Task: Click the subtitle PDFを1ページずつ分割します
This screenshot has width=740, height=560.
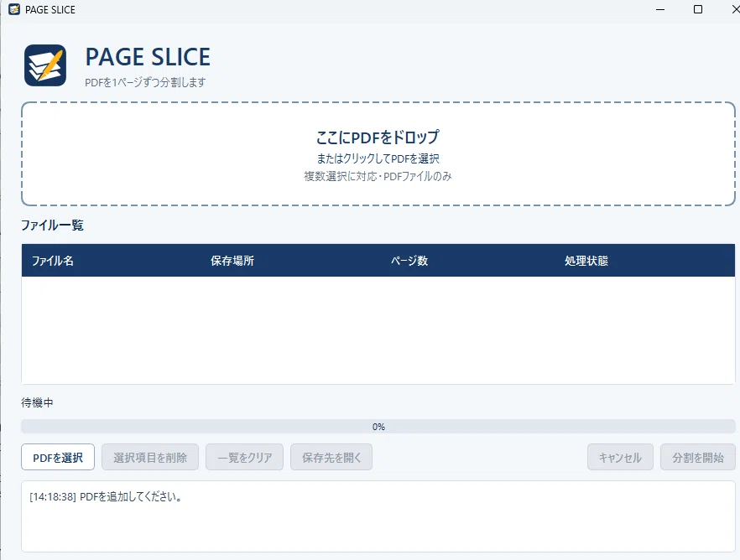Action: pos(145,82)
